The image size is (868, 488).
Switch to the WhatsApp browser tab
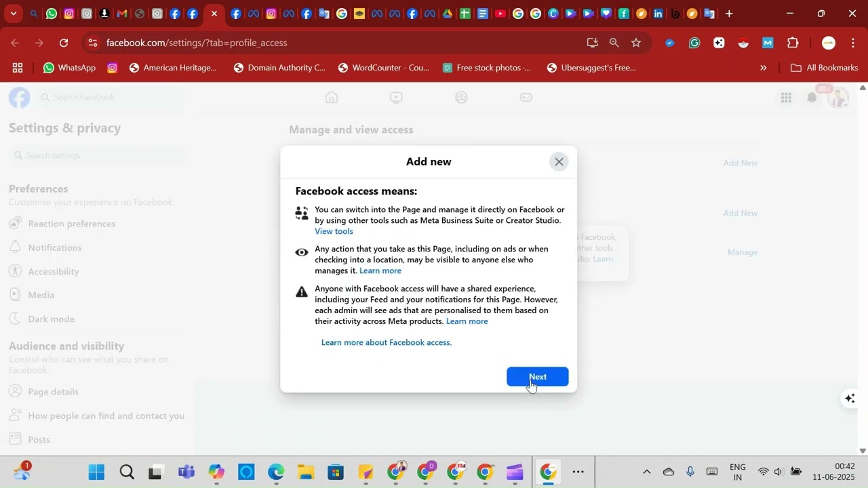[52, 14]
